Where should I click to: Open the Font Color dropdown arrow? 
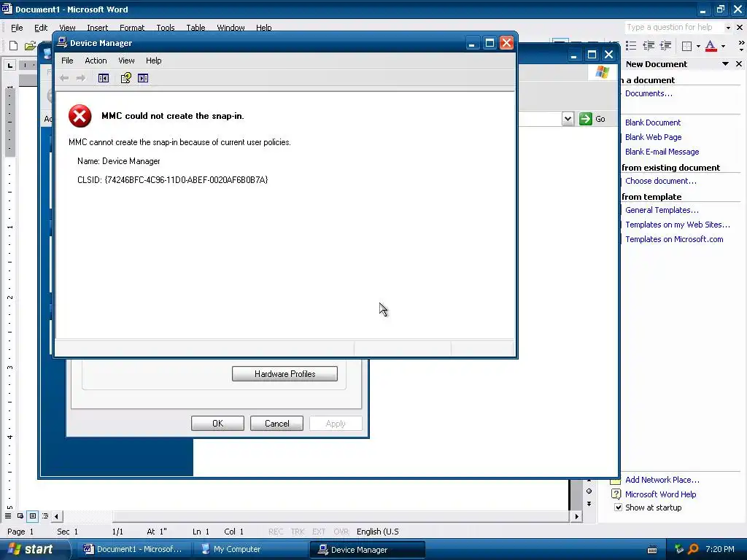[723, 46]
